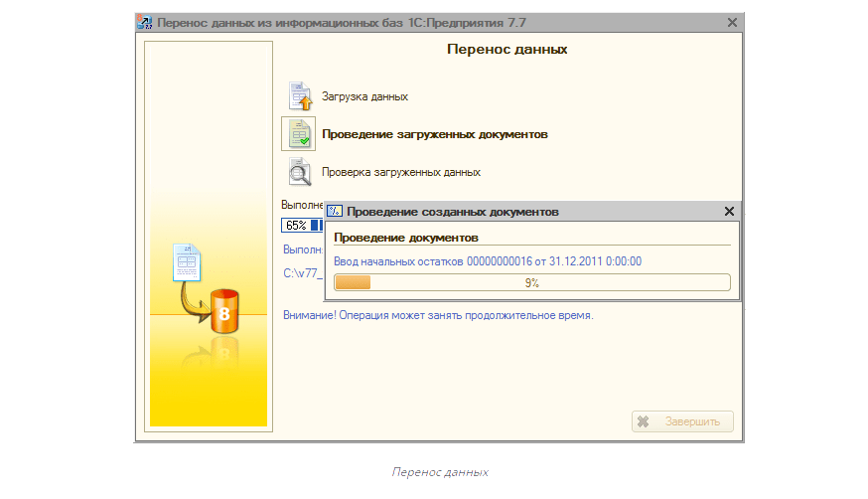The height and width of the screenshot is (499, 868).
Task: Click the orange 9% progress bar
Action: click(x=532, y=282)
